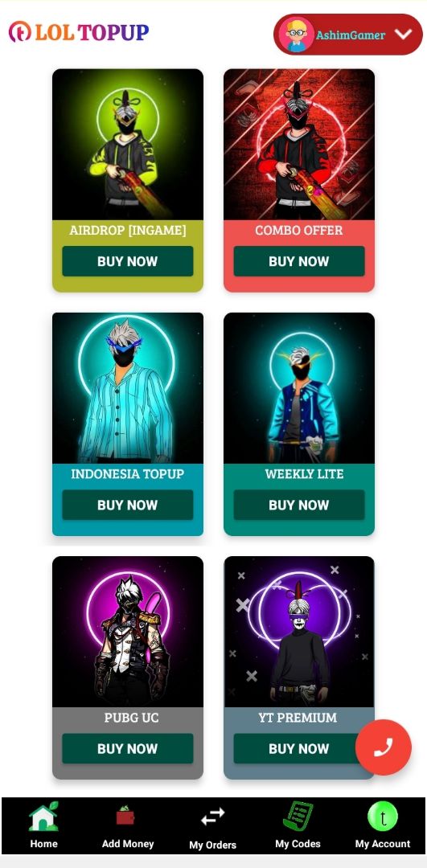Tap the My Account green circle icon
The image size is (427, 868).
(x=383, y=817)
